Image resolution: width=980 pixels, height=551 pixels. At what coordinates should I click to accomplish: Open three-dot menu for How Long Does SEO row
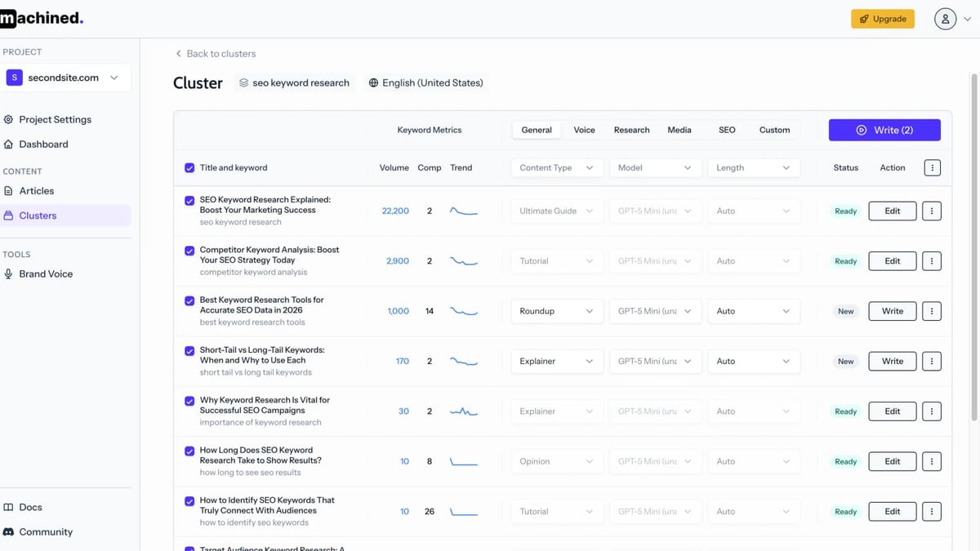(932, 461)
